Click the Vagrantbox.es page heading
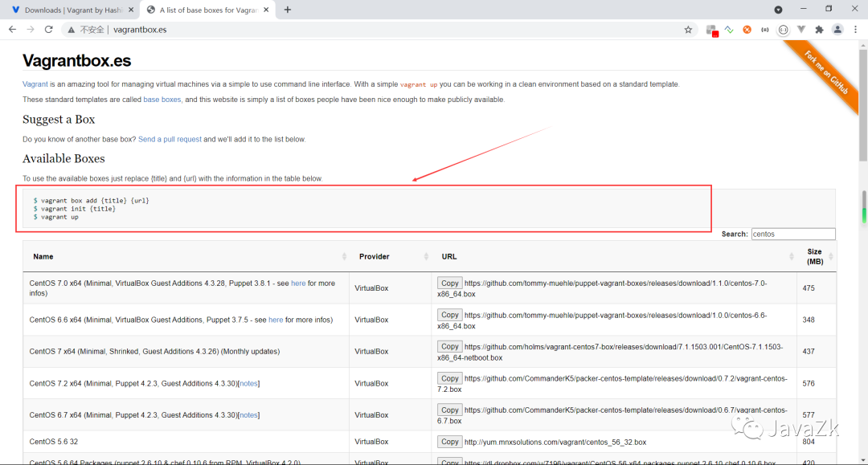Screen dimensions: 868x465 pos(77,60)
